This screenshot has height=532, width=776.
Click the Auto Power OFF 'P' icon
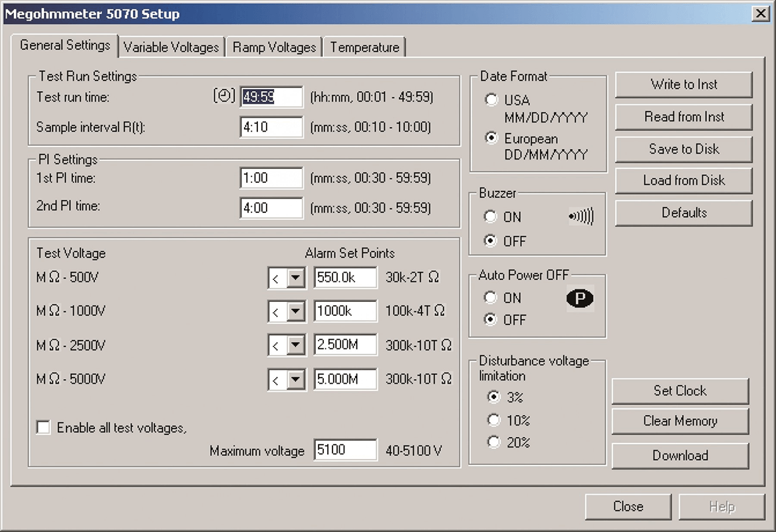click(580, 299)
